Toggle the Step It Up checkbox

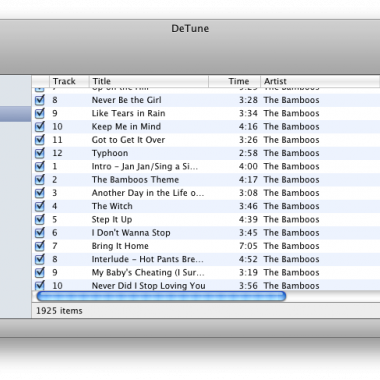(40, 219)
